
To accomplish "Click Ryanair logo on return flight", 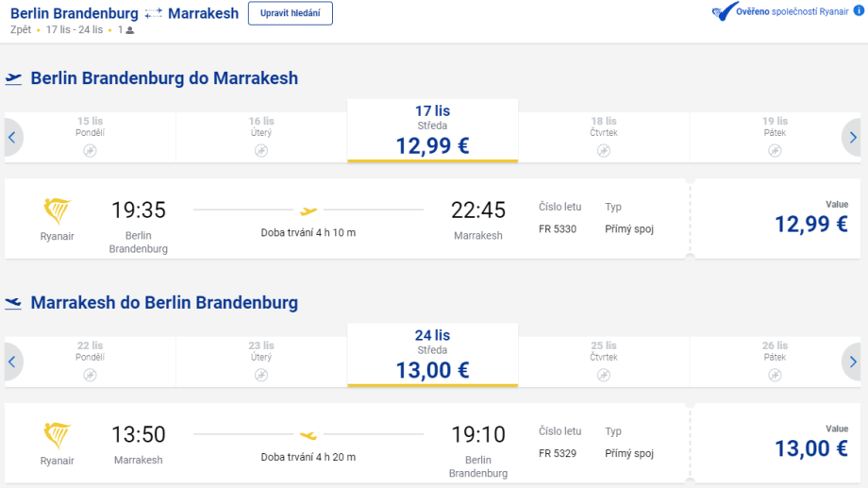I will tap(58, 435).
